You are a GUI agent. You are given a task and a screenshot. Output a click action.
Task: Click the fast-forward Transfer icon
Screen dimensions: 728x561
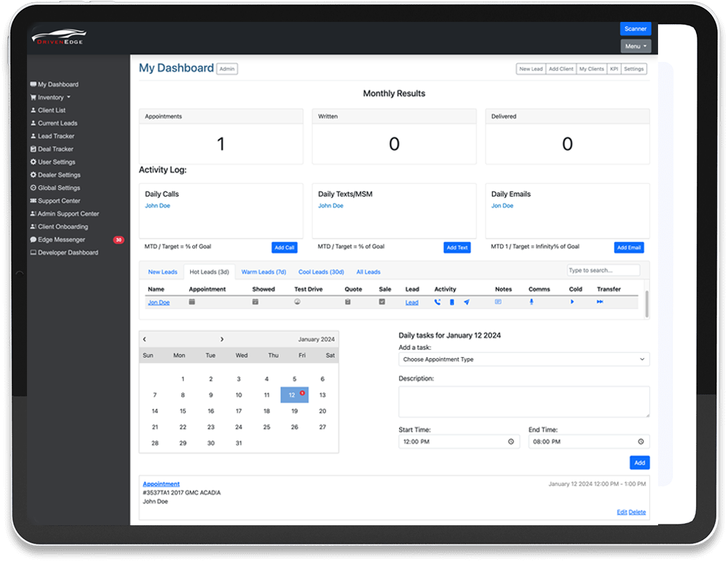[600, 302]
